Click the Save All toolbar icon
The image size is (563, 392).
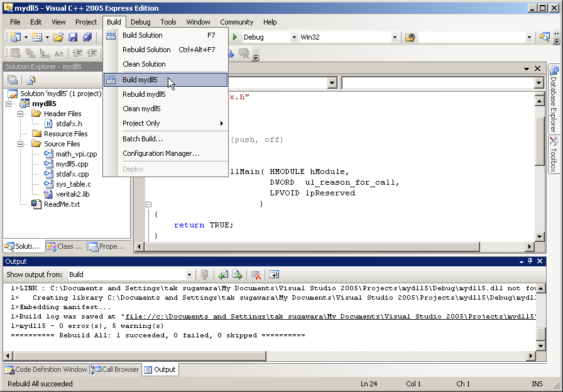click(x=87, y=37)
